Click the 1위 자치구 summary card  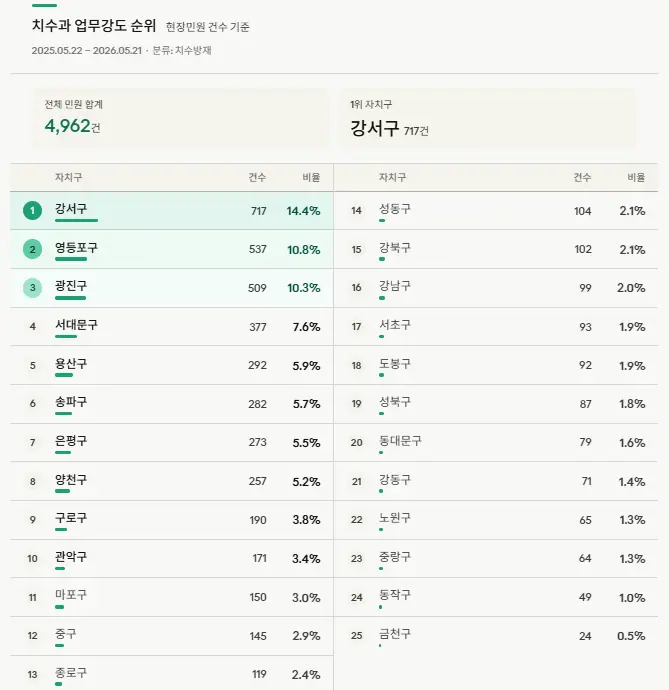tap(487, 118)
